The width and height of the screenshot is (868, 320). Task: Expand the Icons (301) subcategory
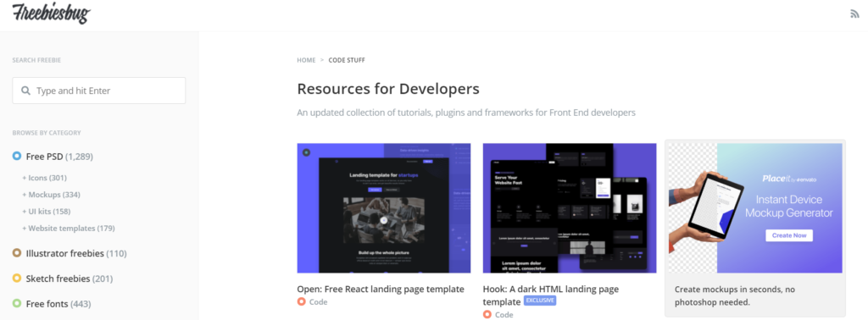(x=44, y=178)
